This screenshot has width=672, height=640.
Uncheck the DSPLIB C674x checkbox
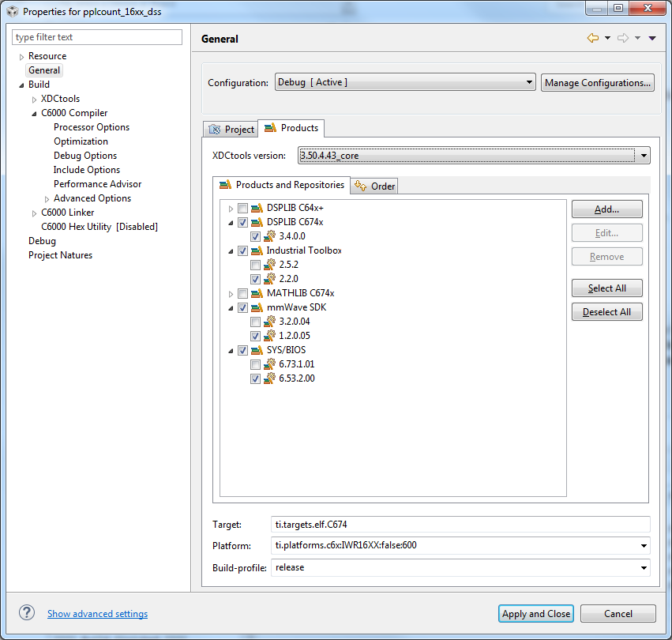242,223
